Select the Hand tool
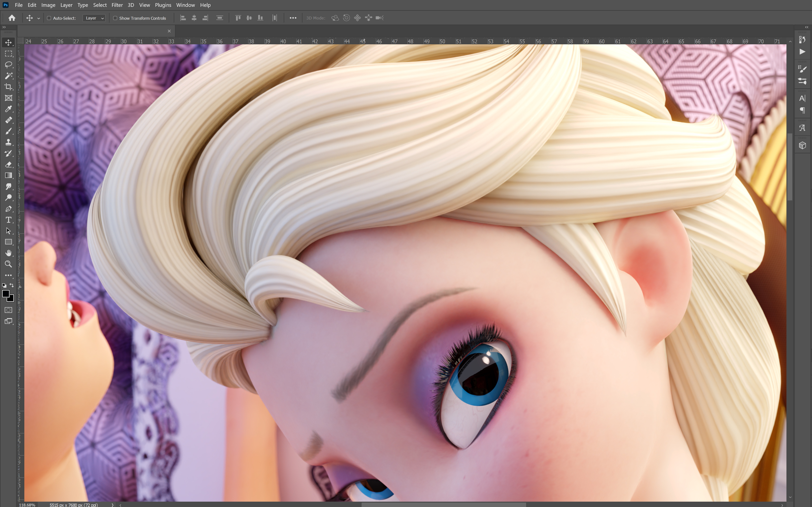 8,253
